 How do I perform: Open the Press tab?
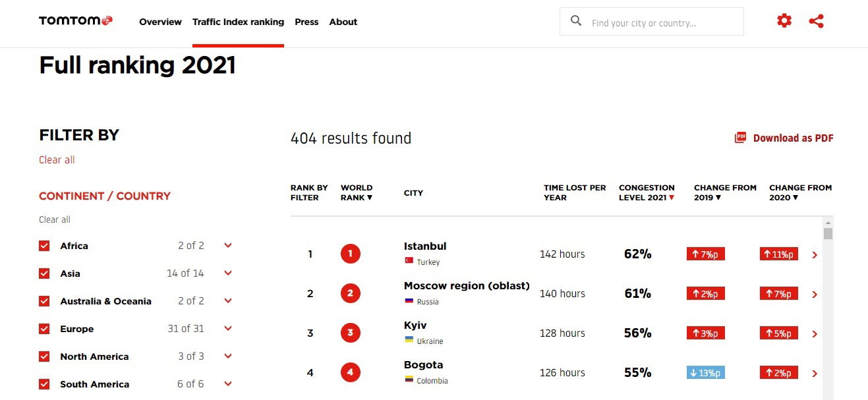click(306, 22)
